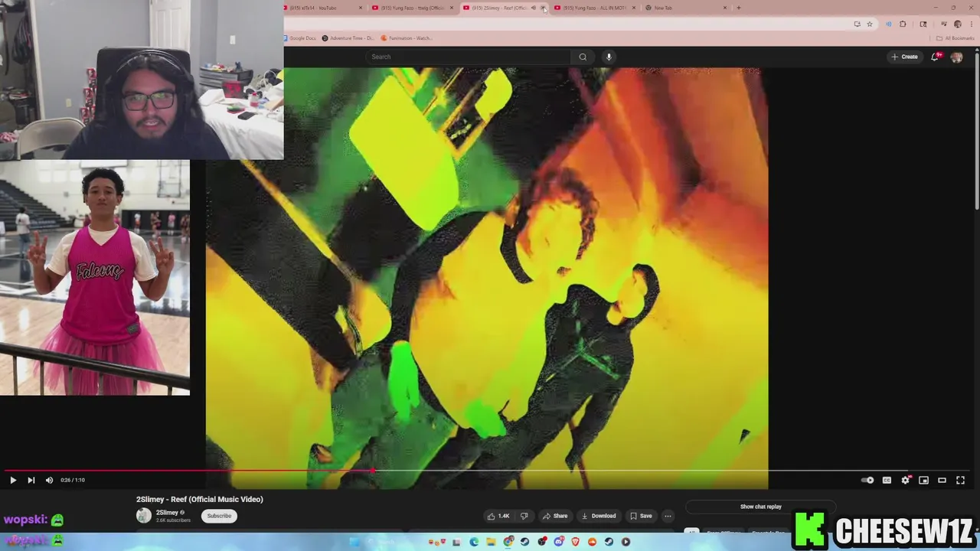Open the Google Docs bookmark
The height and width of the screenshot is (551, 980).
pos(299,37)
